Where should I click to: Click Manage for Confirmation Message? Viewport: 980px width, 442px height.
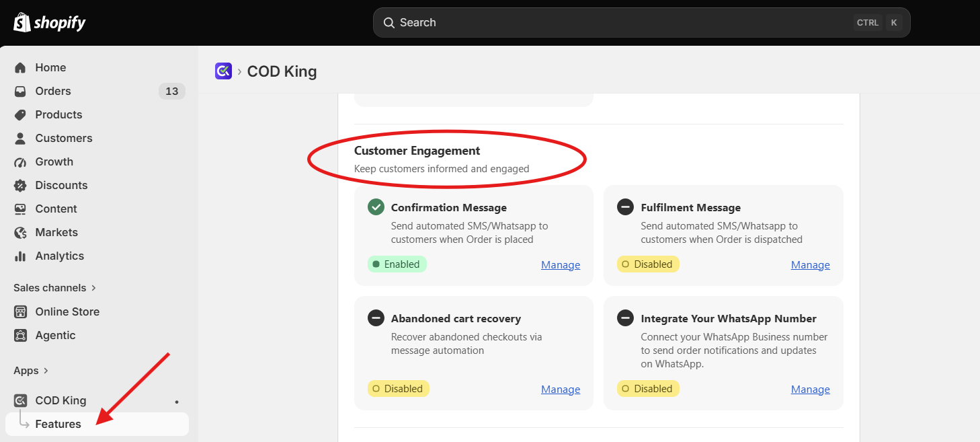(x=561, y=265)
